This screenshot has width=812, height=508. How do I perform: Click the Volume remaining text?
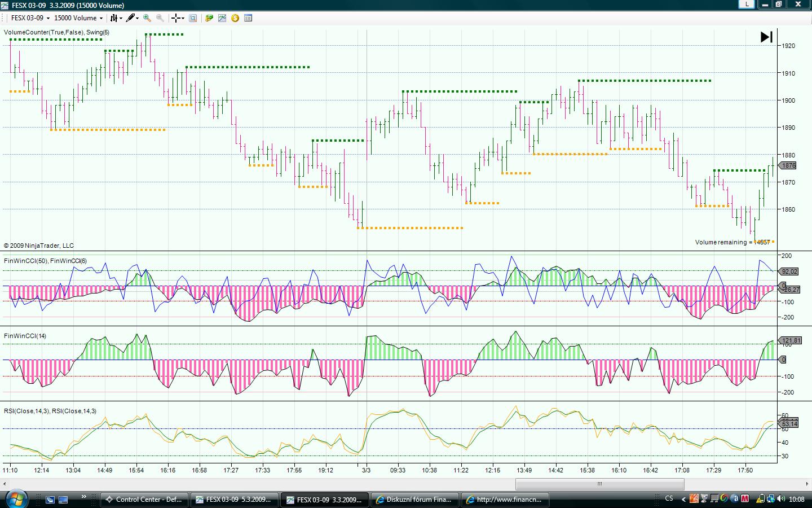[732, 242]
